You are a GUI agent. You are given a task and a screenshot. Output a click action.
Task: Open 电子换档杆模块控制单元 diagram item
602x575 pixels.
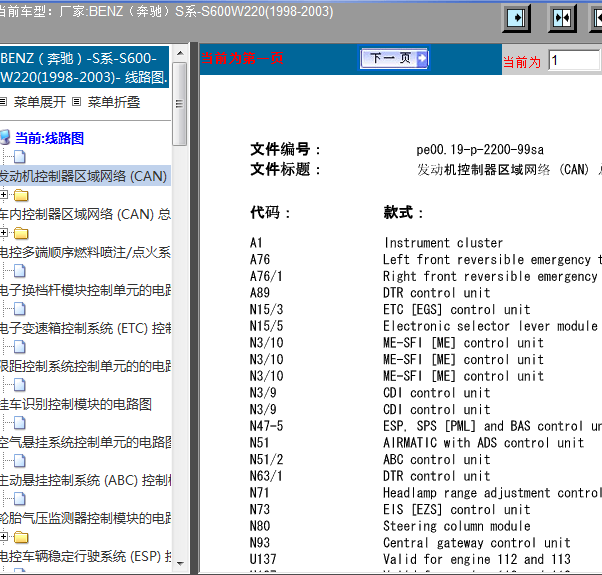pyautogui.click(x=85, y=290)
